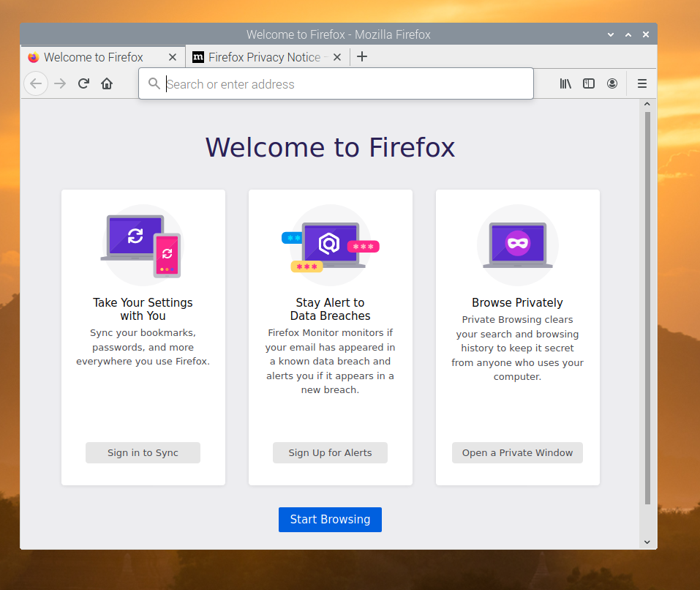Switch to Welcome to Firefox tab
Screen dimensions: 700x590
pos(102,57)
